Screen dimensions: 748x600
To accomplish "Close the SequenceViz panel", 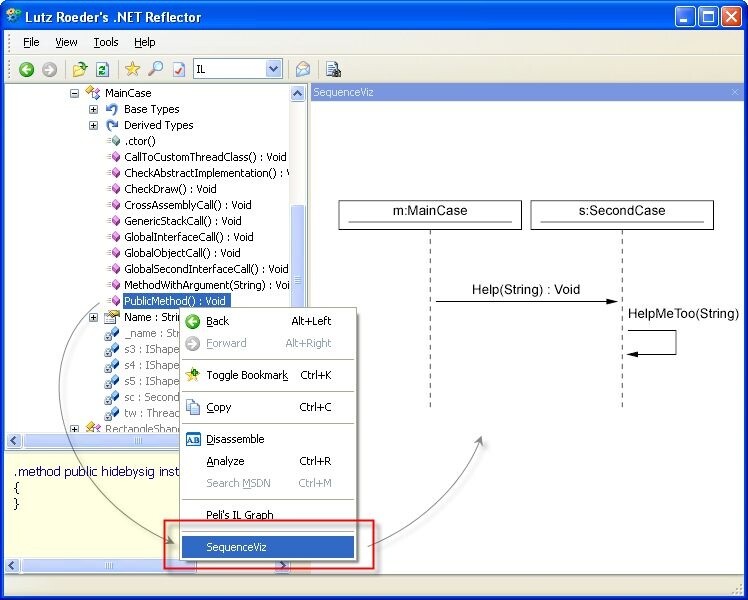I will pos(735,93).
